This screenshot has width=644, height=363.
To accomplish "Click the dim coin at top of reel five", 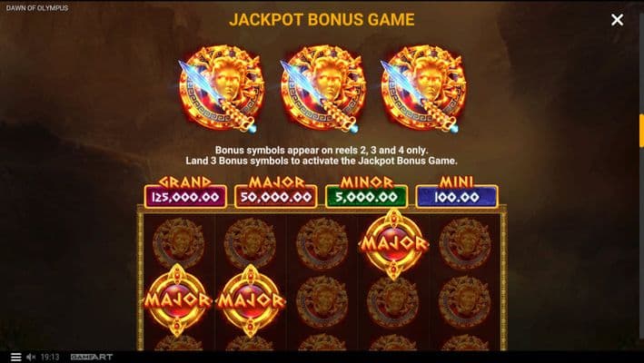I will pos(464,243).
